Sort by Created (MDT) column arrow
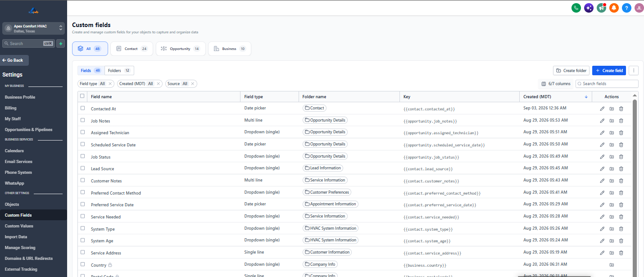Viewport: 644px width, 277px height. pyautogui.click(x=586, y=97)
